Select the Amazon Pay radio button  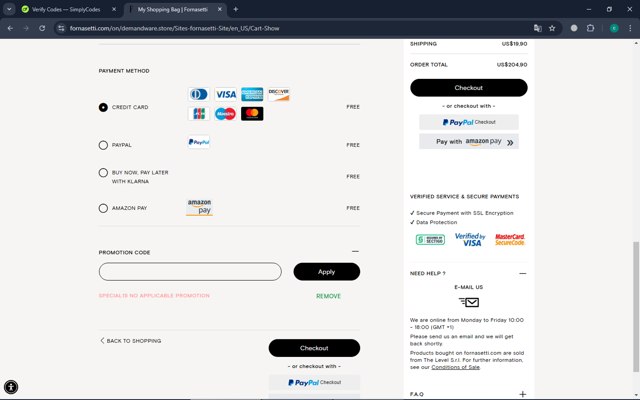tap(103, 208)
